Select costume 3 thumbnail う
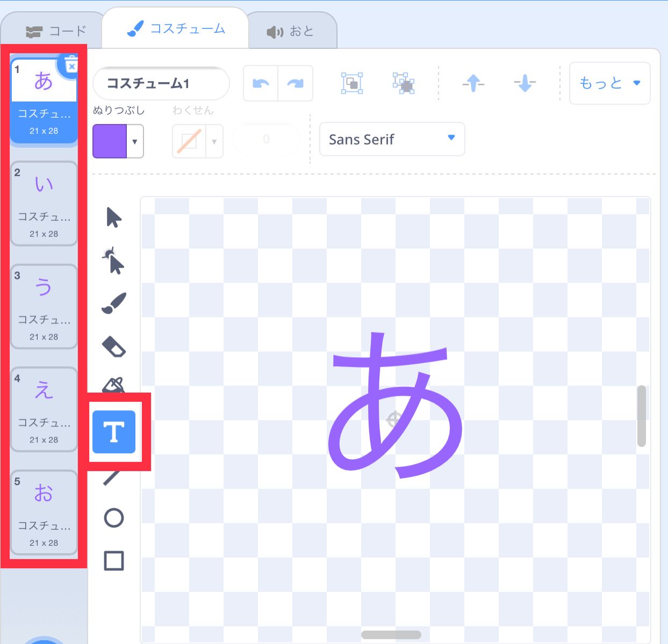 click(x=44, y=307)
